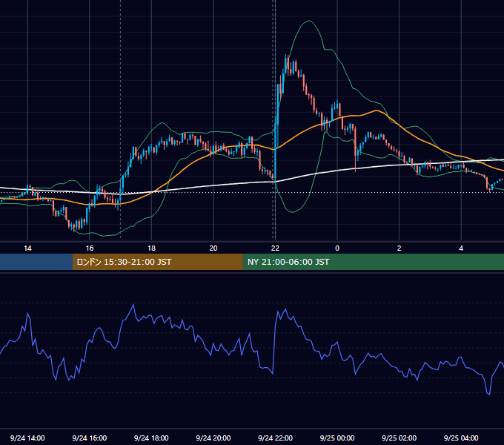Click the oscillator line lowest dip near 05:00

489,394
